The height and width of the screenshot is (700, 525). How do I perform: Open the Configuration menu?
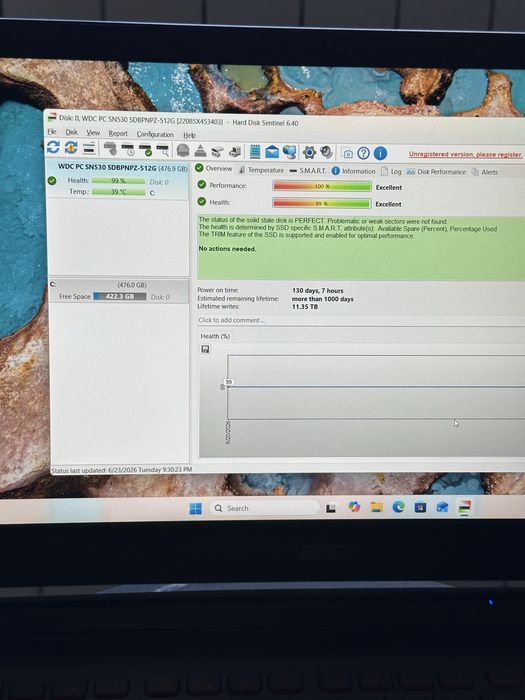pos(155,134)
